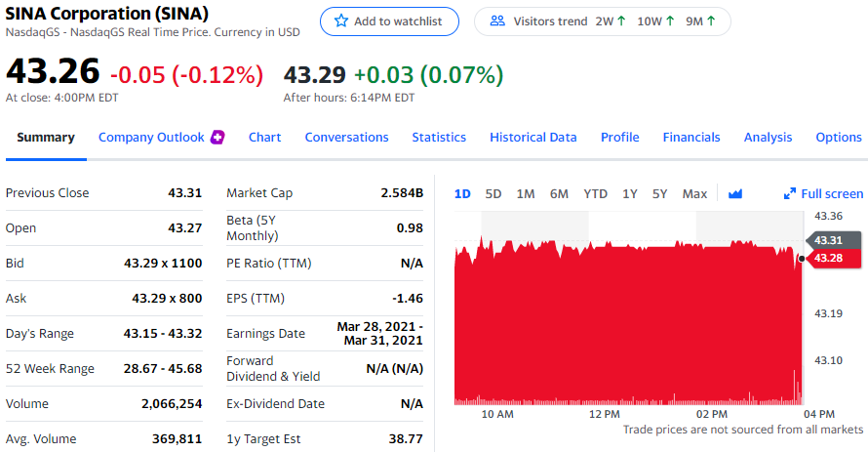Image resolution: width=868 pixels, height=452 pixels.
Task: Click the Earnings Date Mar 28, 2021 value
Action: pyautogui.click(x=379, y=334)
